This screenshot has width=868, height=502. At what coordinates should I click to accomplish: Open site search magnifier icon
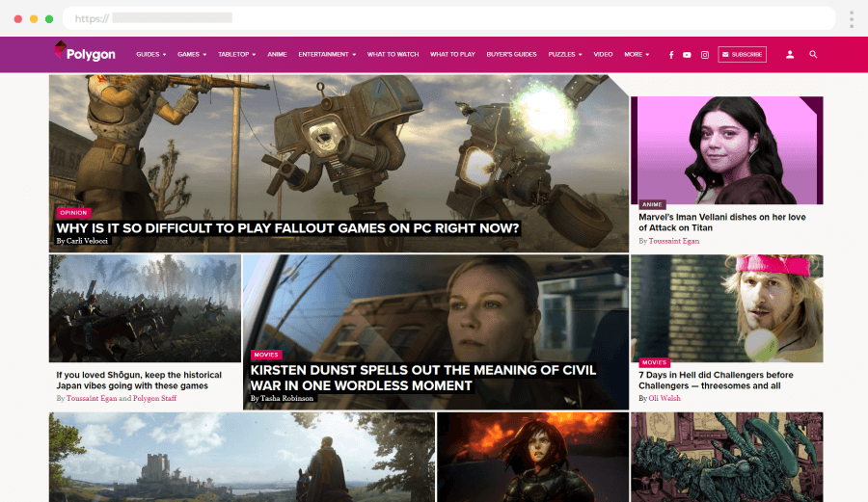(x=813, y=54)
